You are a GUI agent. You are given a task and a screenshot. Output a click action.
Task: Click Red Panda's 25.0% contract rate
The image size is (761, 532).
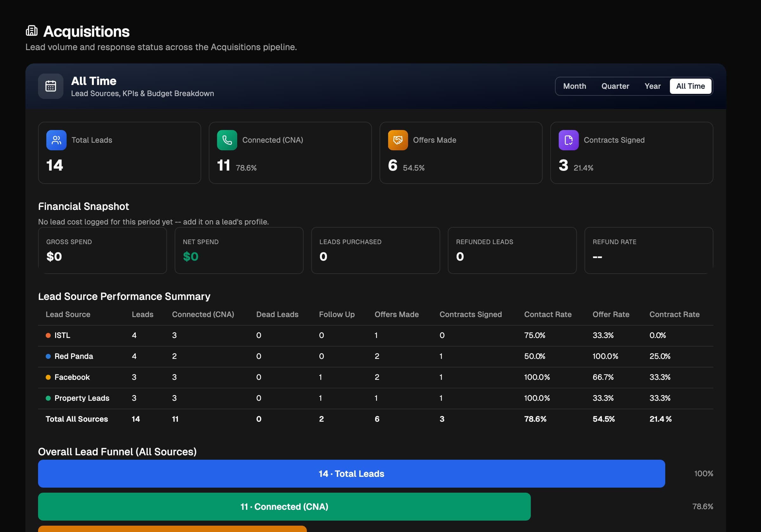(660, 356)
